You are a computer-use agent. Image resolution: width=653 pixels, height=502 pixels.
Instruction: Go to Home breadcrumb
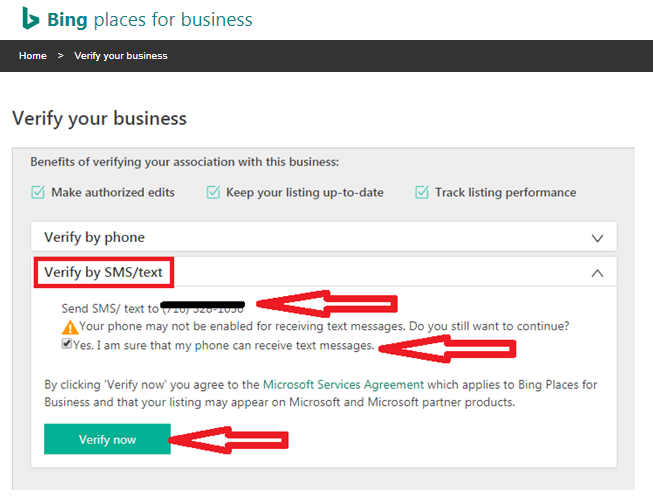pos(32,56)
